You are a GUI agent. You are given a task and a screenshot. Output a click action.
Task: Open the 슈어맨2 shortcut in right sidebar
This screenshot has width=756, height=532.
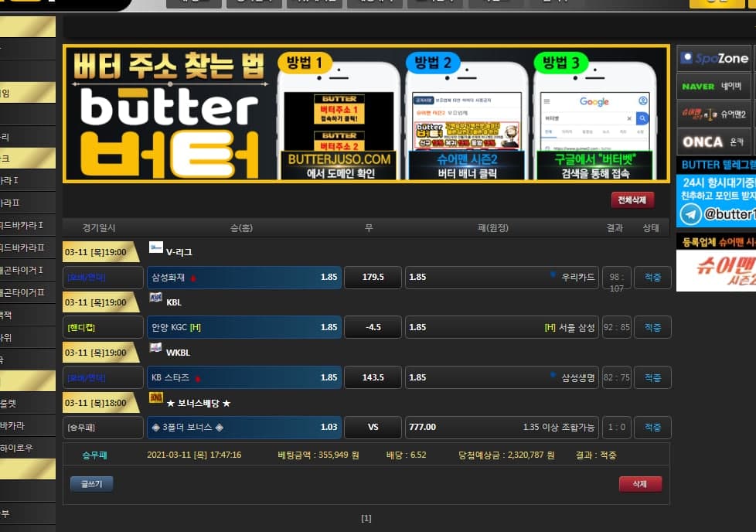[x=715, y=114]
